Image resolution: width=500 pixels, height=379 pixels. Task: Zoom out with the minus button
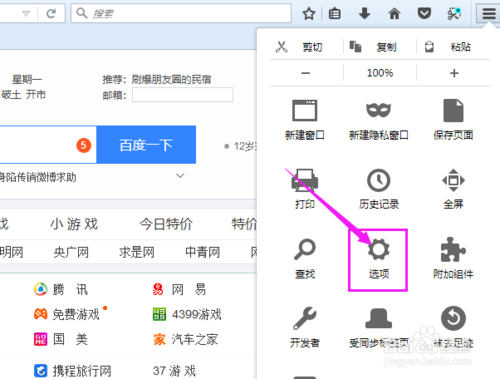(305, 73)
